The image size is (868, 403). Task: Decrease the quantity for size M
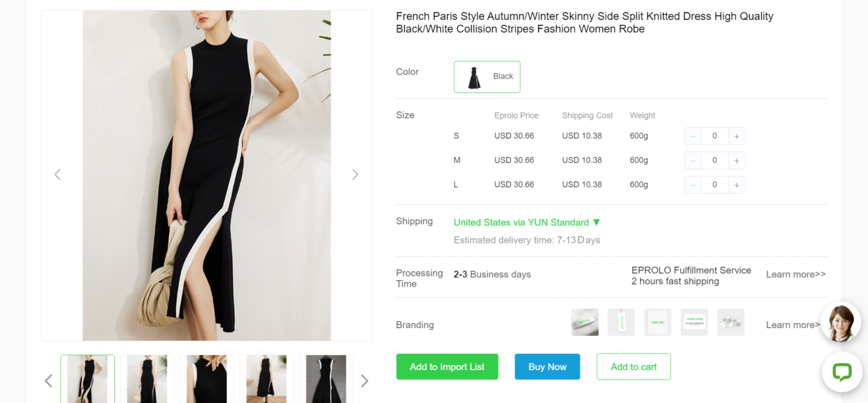point(692,160)
